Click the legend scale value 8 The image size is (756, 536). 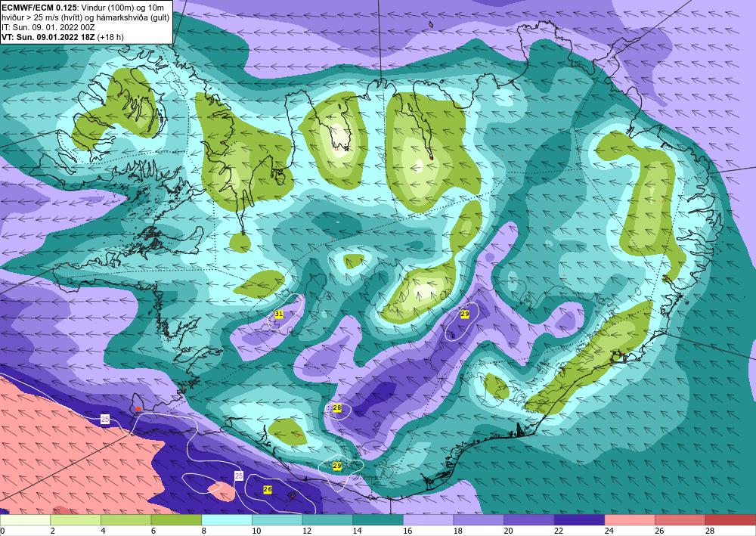tap(203, 531)
